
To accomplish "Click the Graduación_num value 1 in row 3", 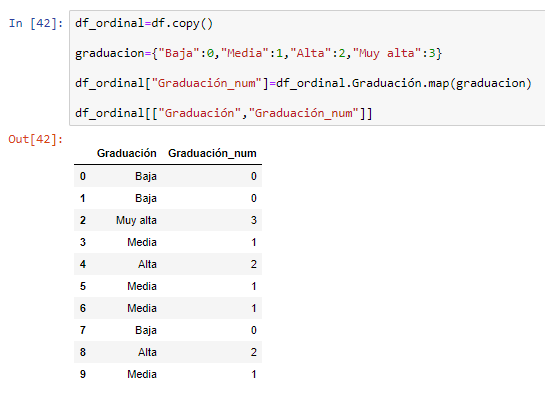I will (254, 242).
